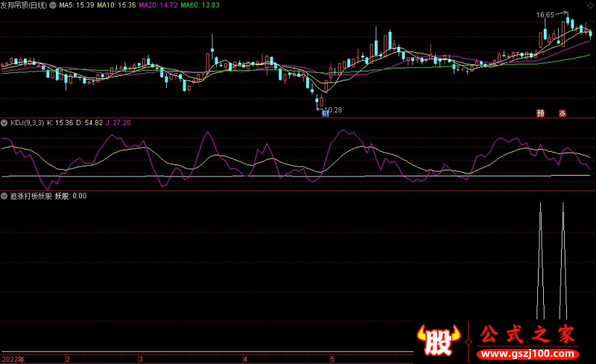Click the bull 股 logo icon

click(x=439, y=340)
